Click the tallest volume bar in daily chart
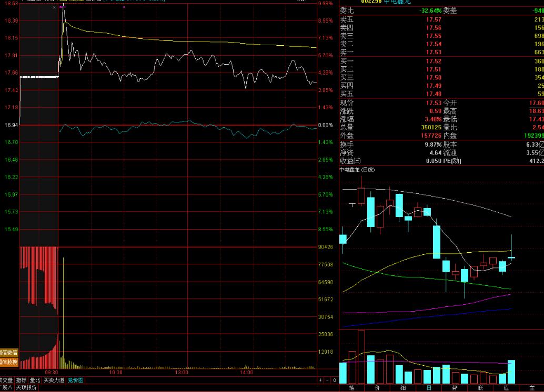The width and height of the screenshot is (544, 392). coord(361,357)
